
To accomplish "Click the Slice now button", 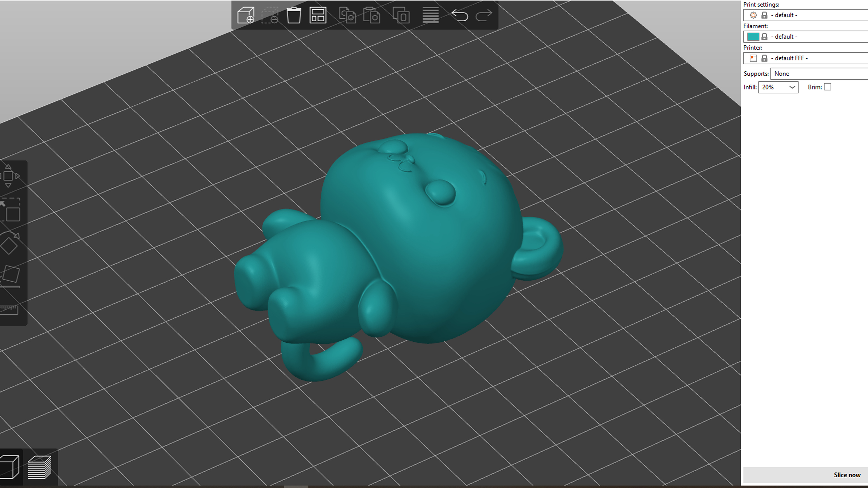I will coord(806,475).
